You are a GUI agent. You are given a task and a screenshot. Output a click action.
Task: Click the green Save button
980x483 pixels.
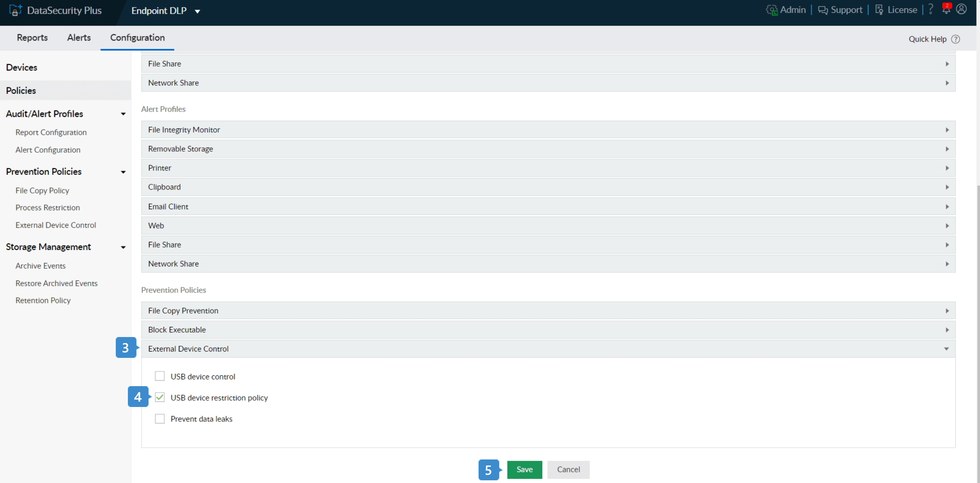pos(524,470)
